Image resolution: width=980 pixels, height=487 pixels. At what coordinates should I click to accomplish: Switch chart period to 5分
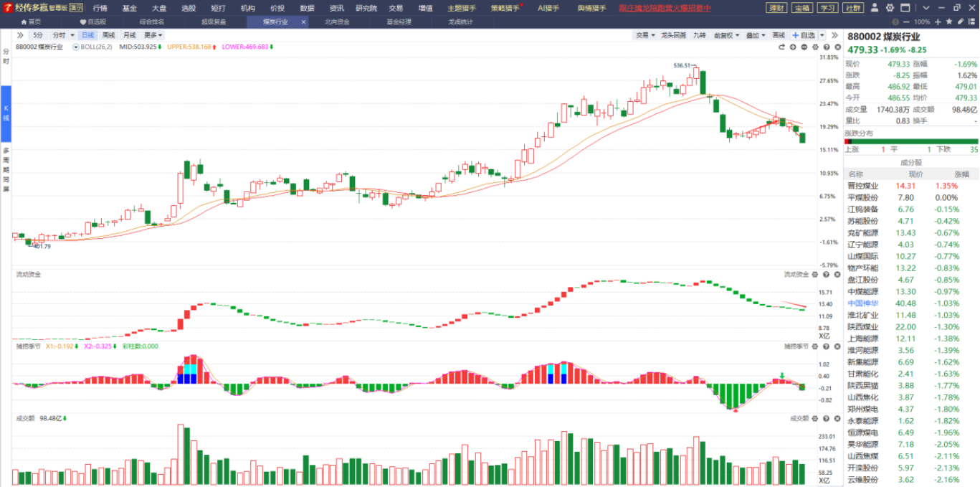[x=38, y=35]
